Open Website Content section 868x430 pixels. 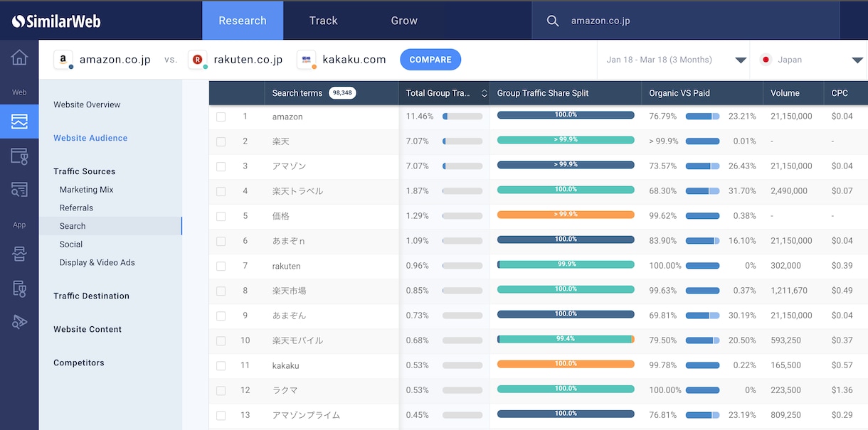[88, 329]
